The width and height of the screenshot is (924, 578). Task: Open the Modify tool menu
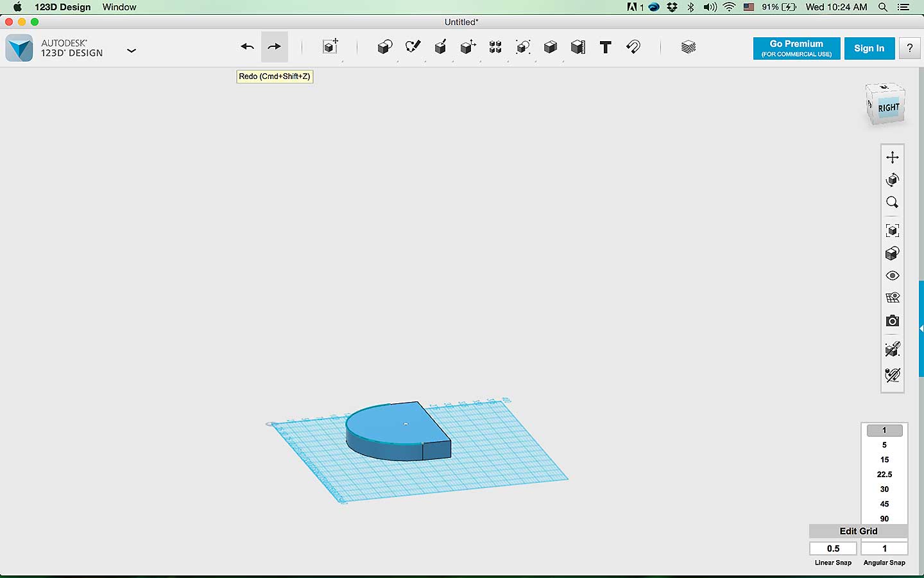point(468,47)
